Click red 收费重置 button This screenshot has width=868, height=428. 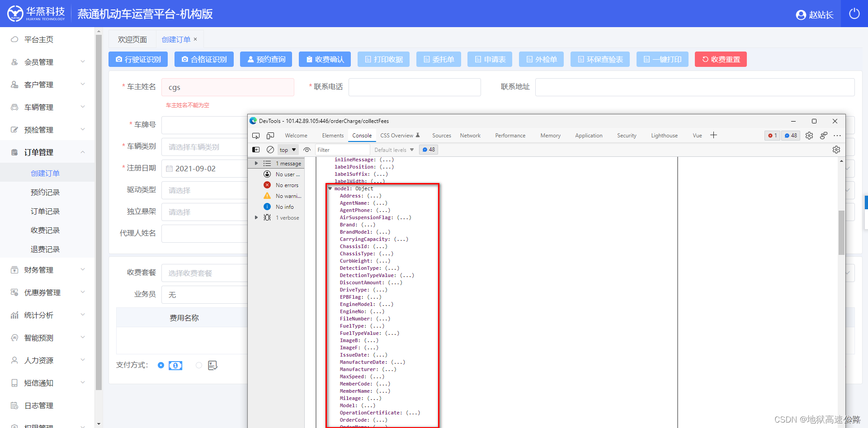point(721,59)
